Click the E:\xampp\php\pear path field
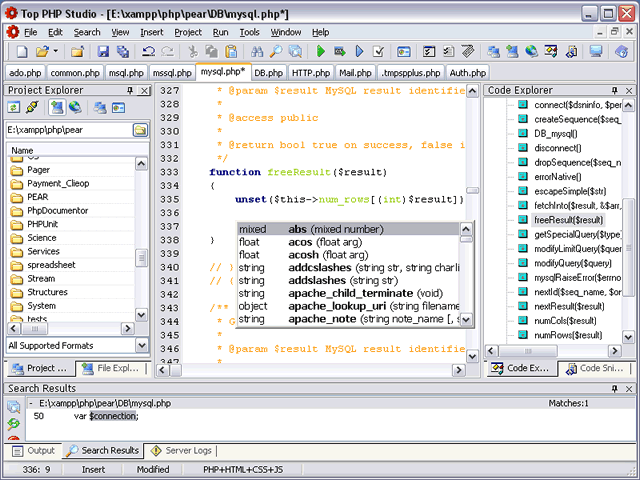 coord(69,130)
